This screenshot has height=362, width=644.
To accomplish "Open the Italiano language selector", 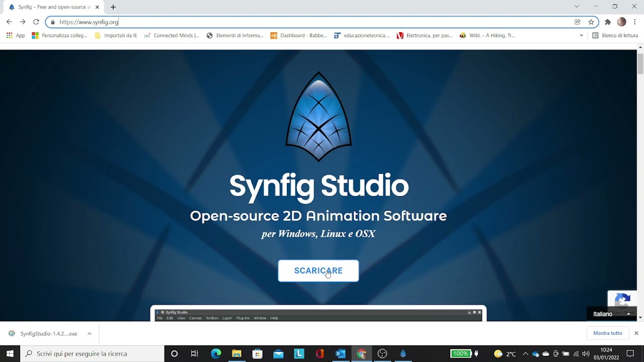I will pos(611,314).
